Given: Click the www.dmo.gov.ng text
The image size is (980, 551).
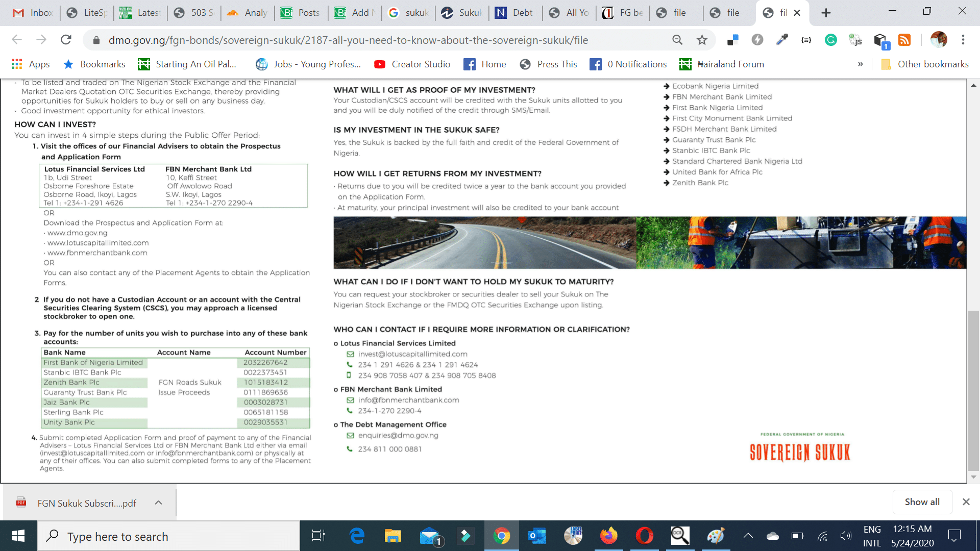Looking at the screenshot, I should point(78,233).
